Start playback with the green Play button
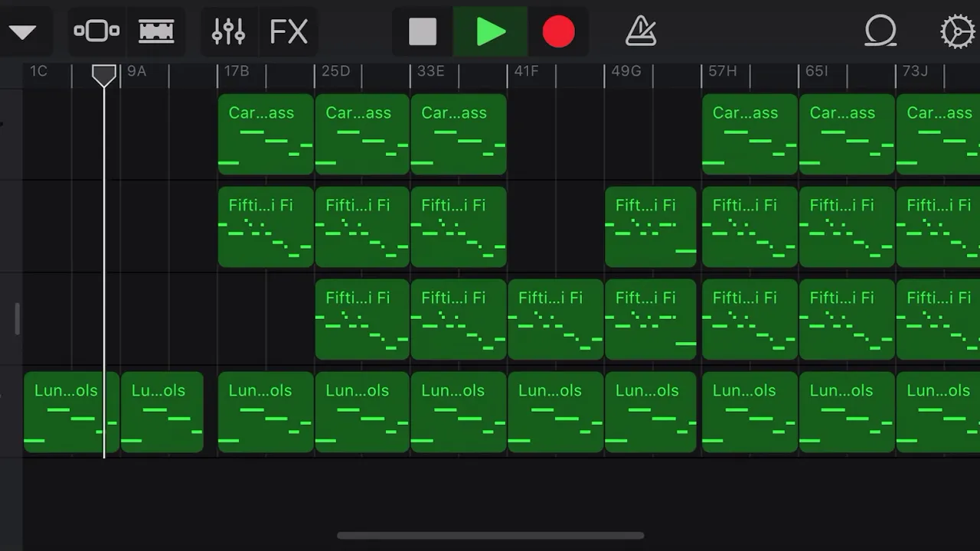This screenshot has height=551, width=980. [x=491, y=32]
